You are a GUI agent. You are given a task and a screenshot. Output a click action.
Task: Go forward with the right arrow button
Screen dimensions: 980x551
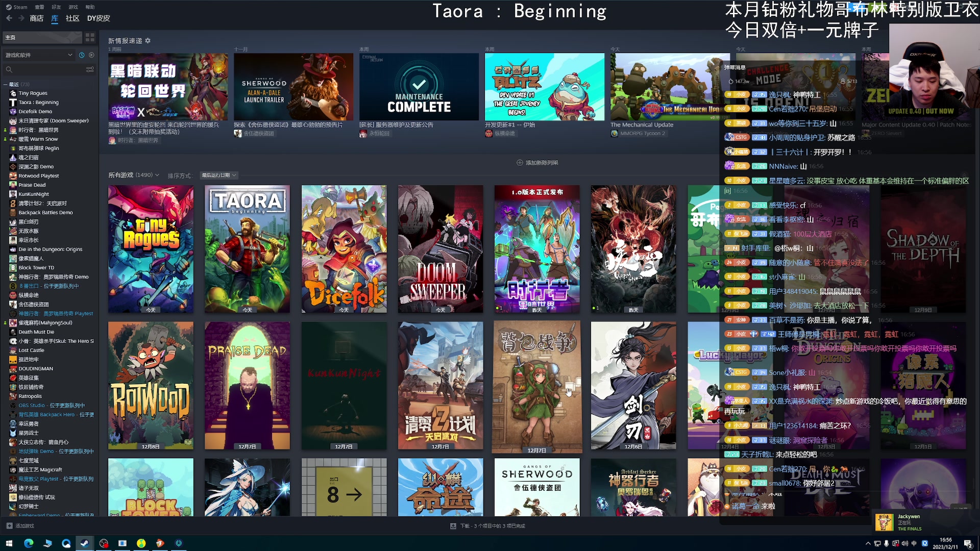[21, 18]
